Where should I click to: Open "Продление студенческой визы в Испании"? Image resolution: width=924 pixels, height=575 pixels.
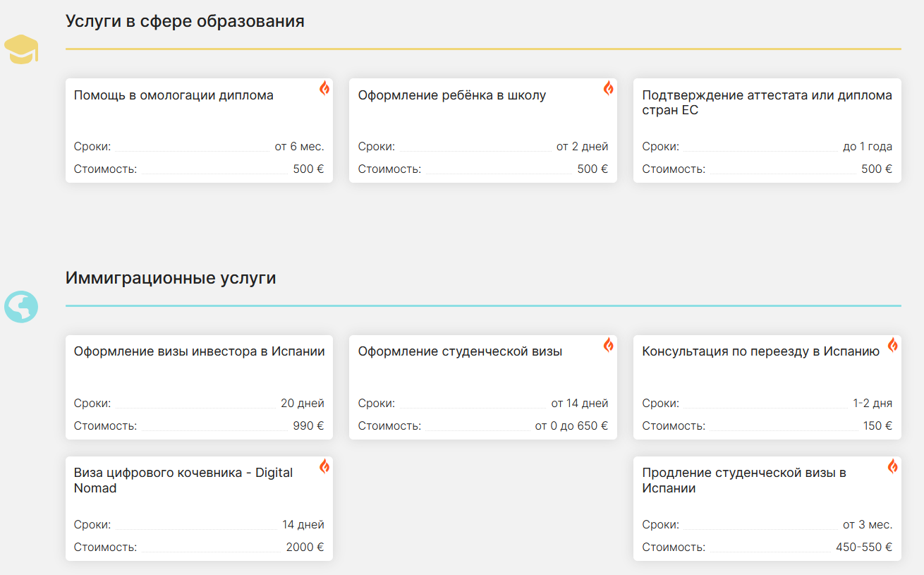tap(743, 480)
